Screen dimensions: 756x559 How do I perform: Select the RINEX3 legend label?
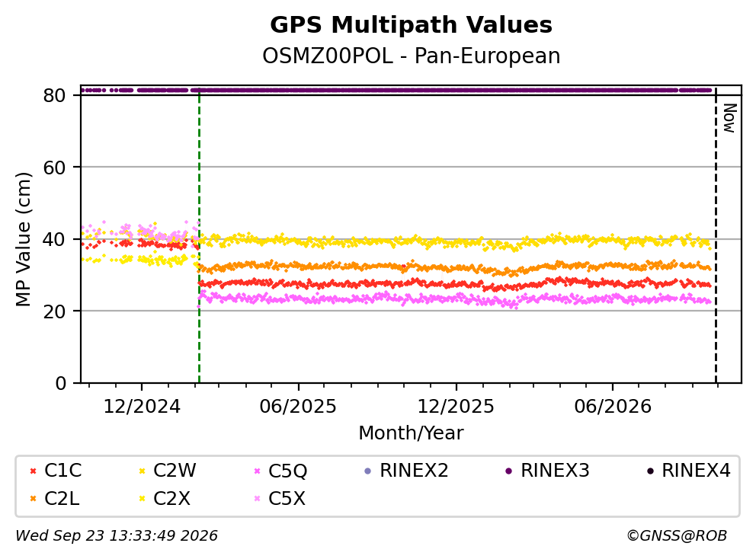[x=555, y=471]
